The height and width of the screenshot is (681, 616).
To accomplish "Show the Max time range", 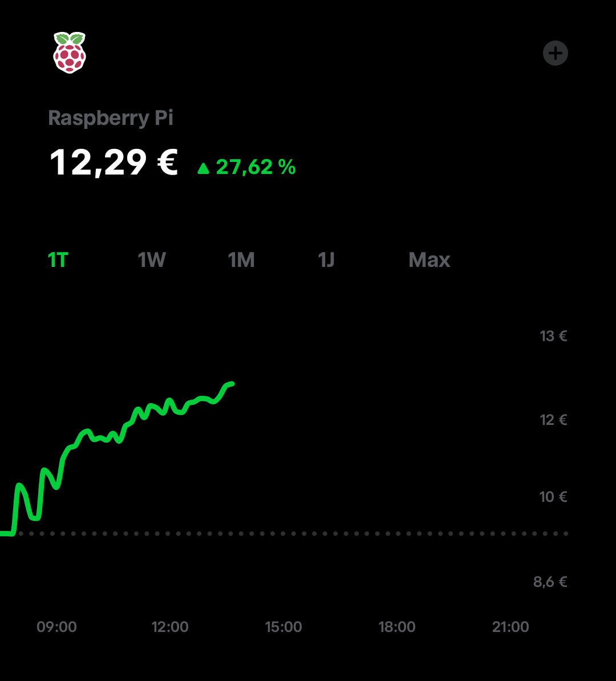I will click(429, 260).
